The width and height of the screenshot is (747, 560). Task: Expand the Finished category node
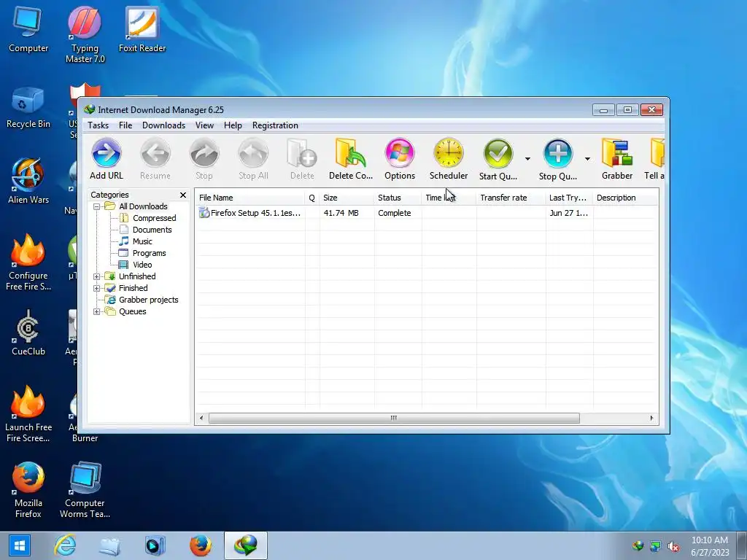(x=97, y=288)
